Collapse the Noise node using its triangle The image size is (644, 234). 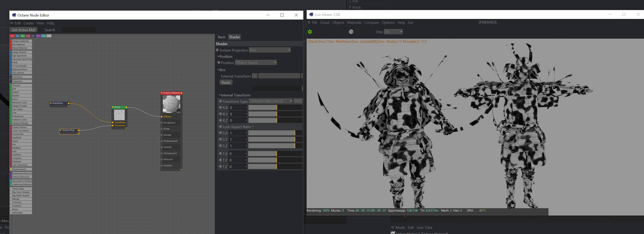pos(113,107)
